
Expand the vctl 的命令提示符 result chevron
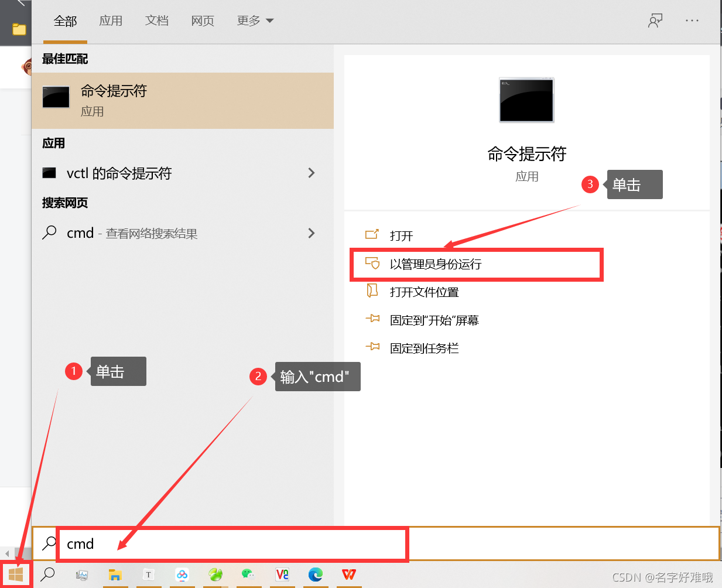pyautogui.click(x=312, y=173)
